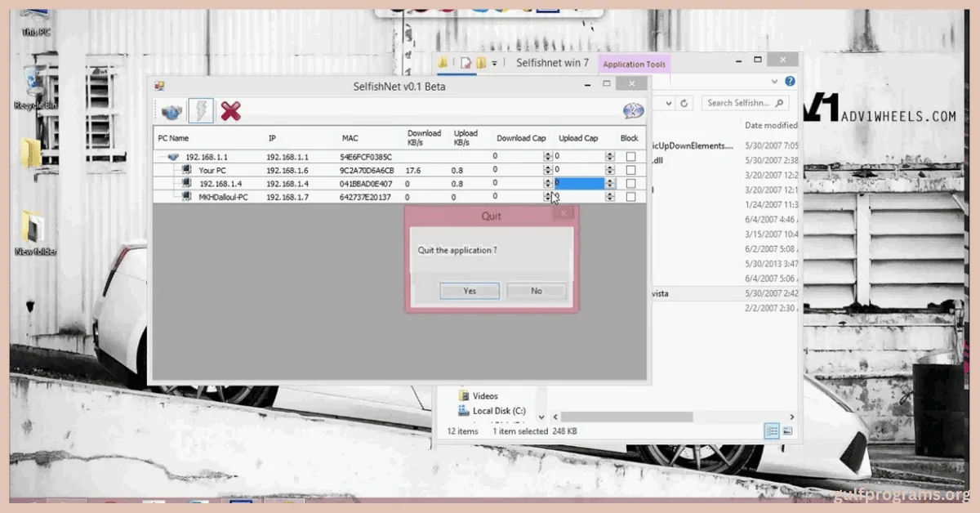980x513 pixels.
Task: Click the SelfishNet logo in the title bar
Action: [161, 84]
